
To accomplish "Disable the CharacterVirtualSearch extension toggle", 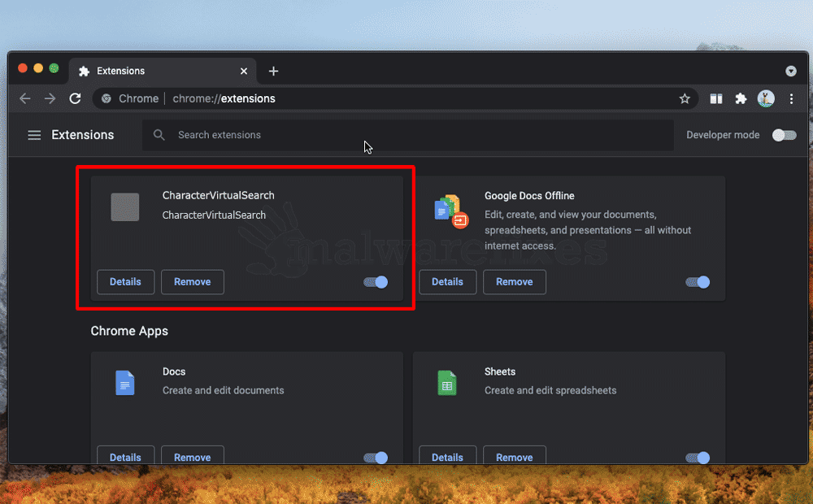I will pos(376,282).
